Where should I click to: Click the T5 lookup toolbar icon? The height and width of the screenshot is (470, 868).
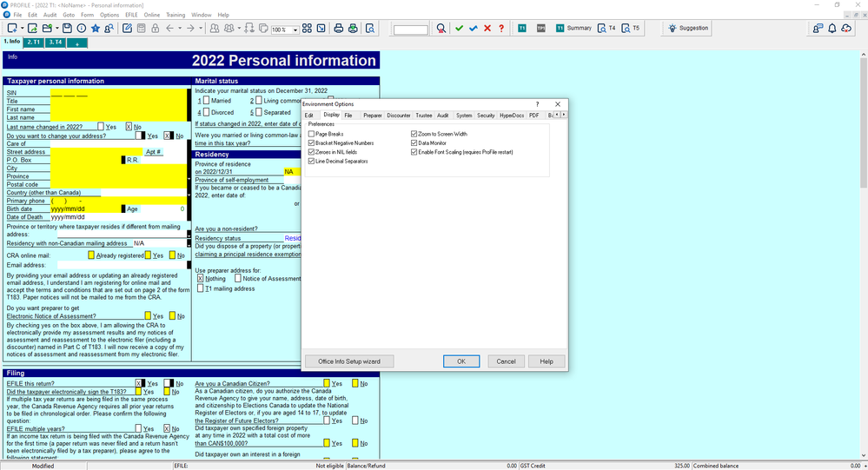[x=631, y=28]
